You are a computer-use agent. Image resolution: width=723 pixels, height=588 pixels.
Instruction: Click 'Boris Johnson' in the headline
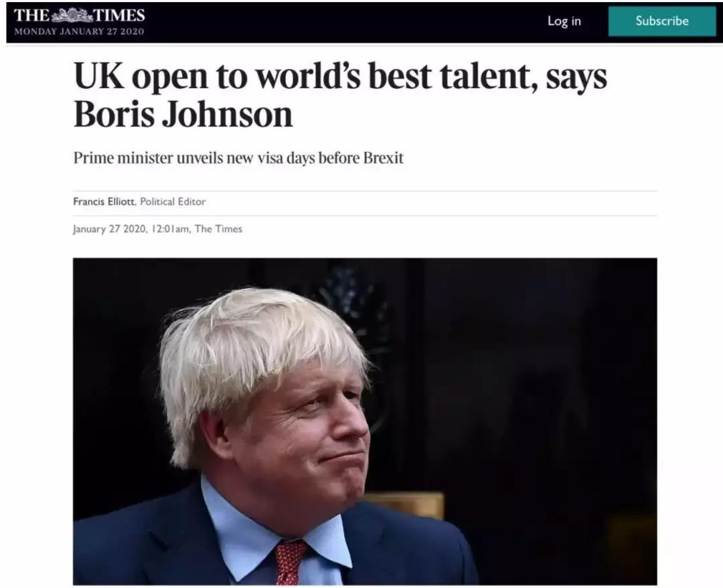pyautogui.click(x=183, y=114)
